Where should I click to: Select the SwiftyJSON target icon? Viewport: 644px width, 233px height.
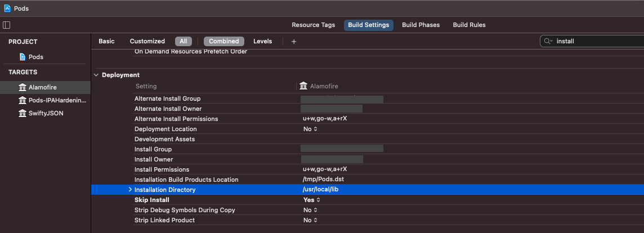[23, 113]
